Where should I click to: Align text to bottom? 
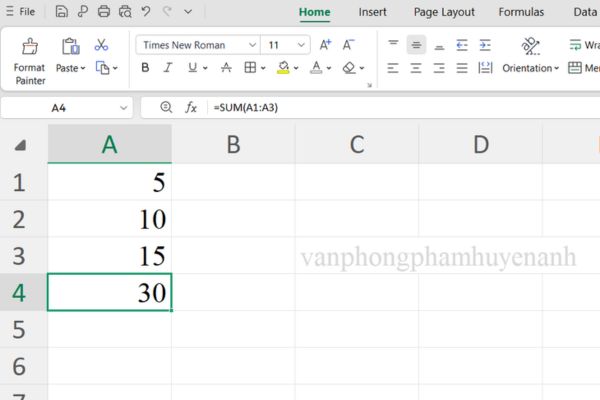coord(439,46)
